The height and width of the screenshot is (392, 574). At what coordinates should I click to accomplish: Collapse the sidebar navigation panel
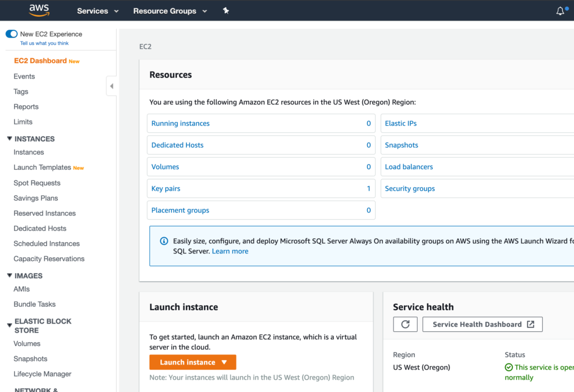coord(112,86)
